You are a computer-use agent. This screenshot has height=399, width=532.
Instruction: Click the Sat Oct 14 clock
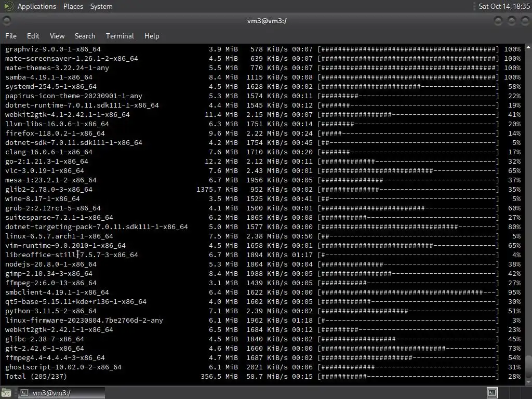coord(504,6)
